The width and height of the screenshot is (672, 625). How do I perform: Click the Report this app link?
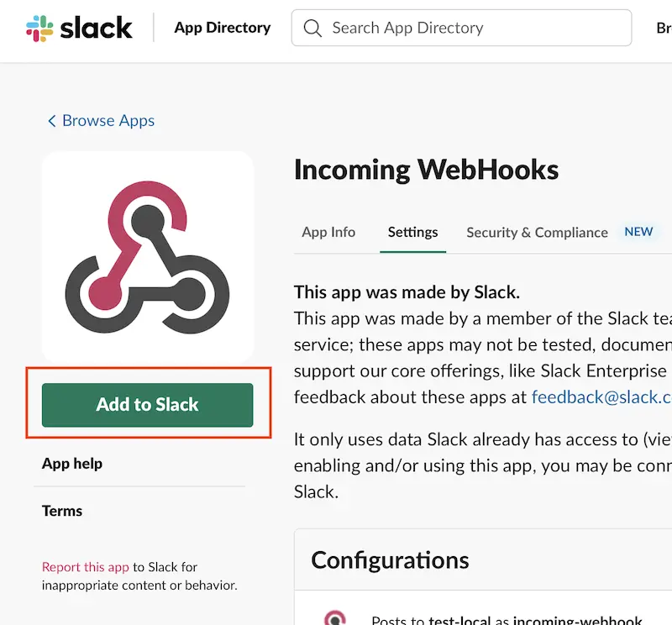click(86, 567)
